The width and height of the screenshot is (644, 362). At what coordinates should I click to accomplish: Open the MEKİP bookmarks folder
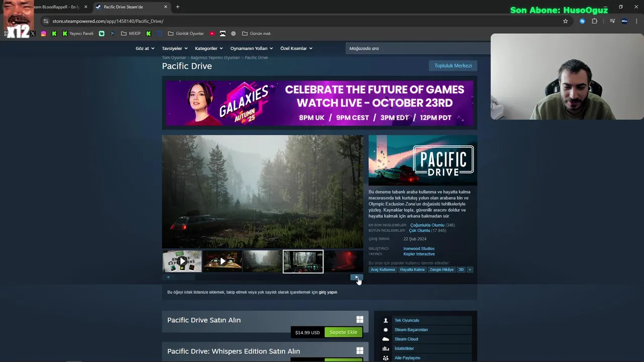point(131,34)
